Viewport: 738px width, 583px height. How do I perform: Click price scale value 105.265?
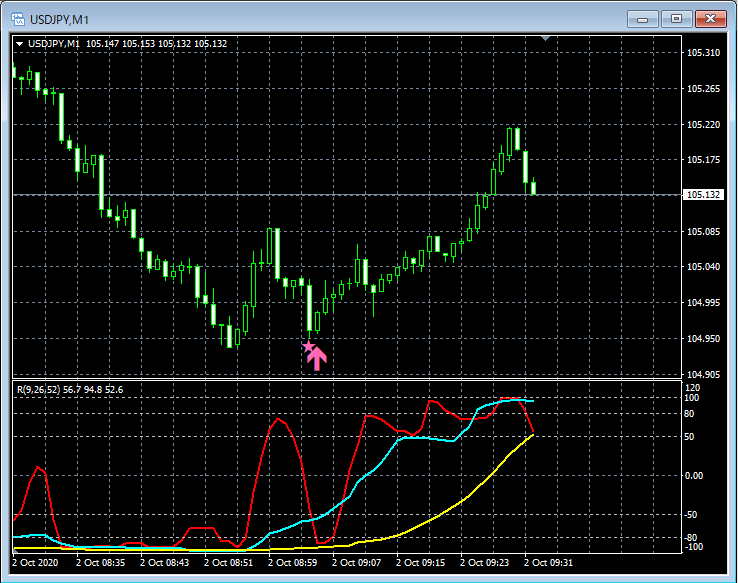pos(703,88)
